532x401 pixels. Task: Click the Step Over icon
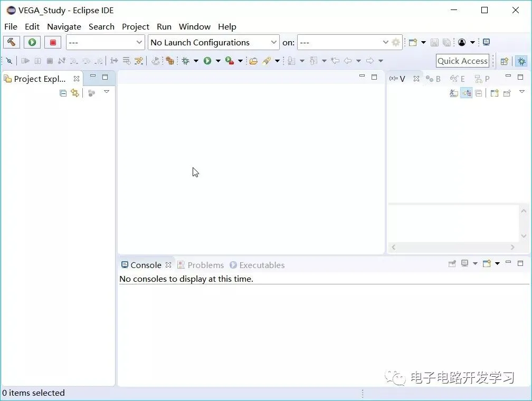click(86, 61)
